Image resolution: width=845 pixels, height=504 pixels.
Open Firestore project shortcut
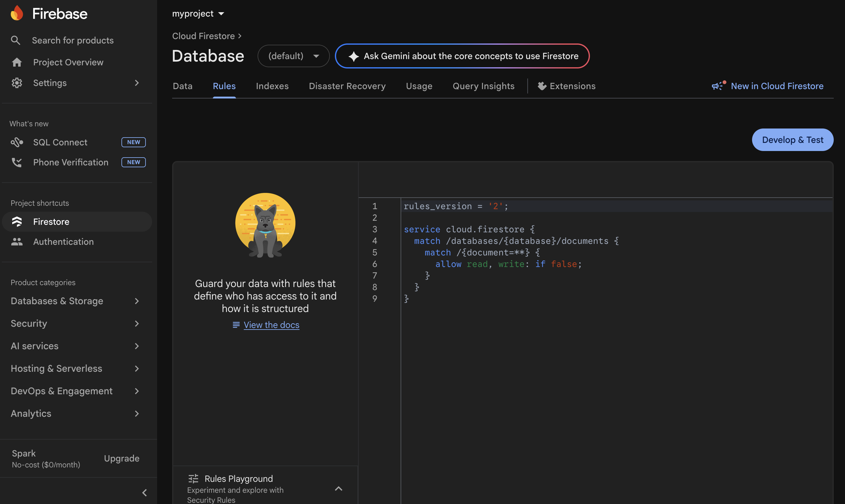click(x=77, y=221)
